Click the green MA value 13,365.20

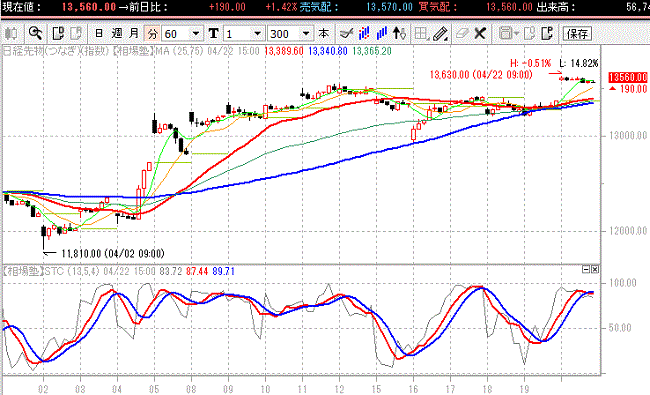pyautogui.click(x=372, y=51)
